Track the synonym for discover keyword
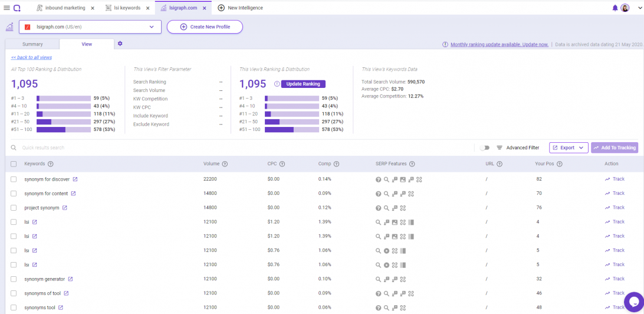This screenshot has height=314, width=644. pos(615,179)
